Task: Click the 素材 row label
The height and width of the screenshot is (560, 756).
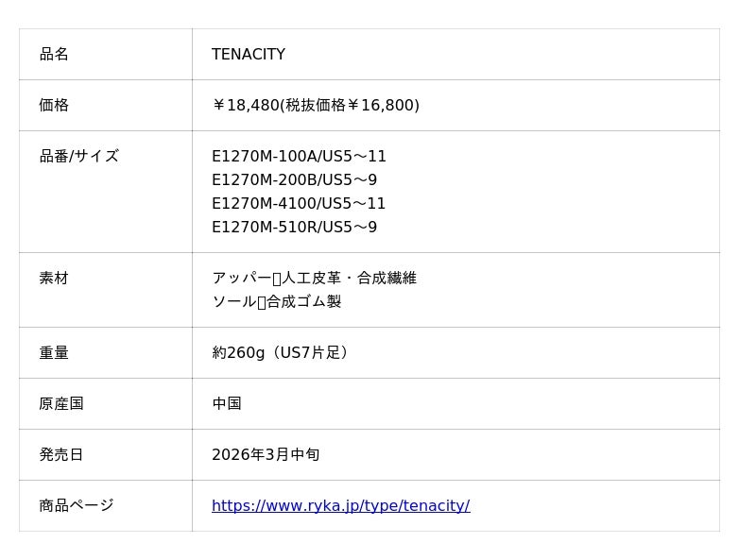Action: click(54, 279)
